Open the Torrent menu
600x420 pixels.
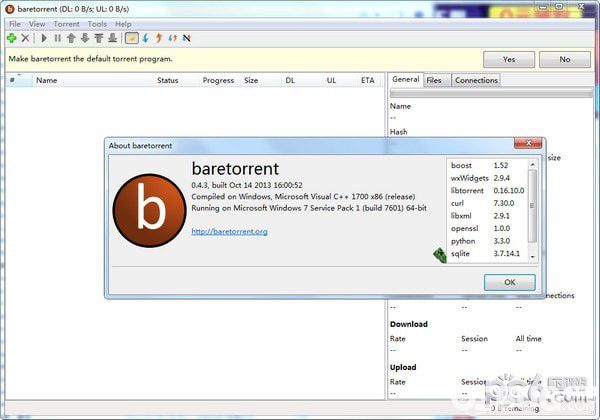point(67,24)
